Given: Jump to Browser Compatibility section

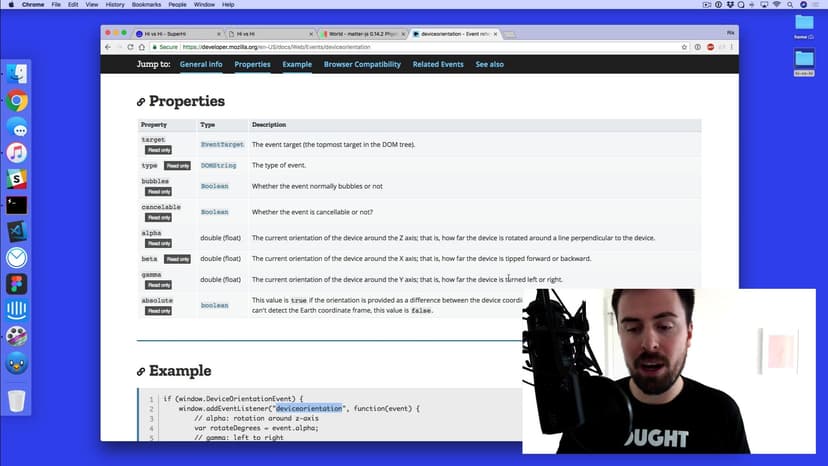Looking at the screenshot, I should tap(362, 64).
